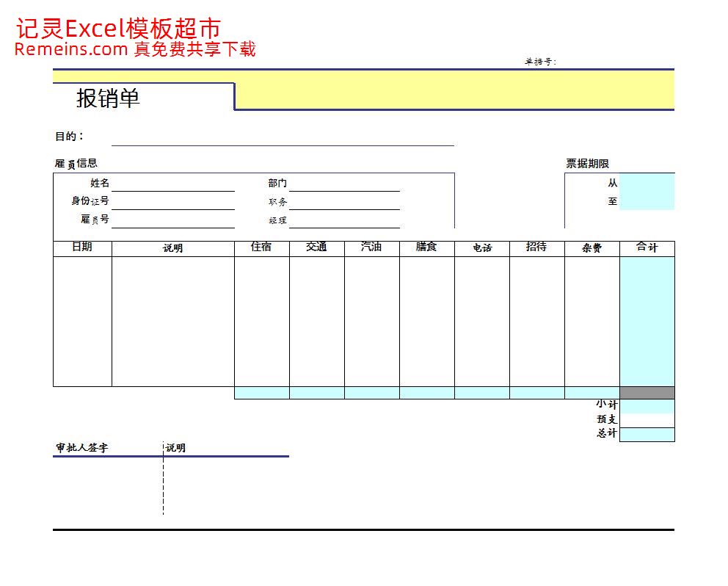Select the 膳食 column header
This screenshot has width=728, height=586.
pos(427,249)
